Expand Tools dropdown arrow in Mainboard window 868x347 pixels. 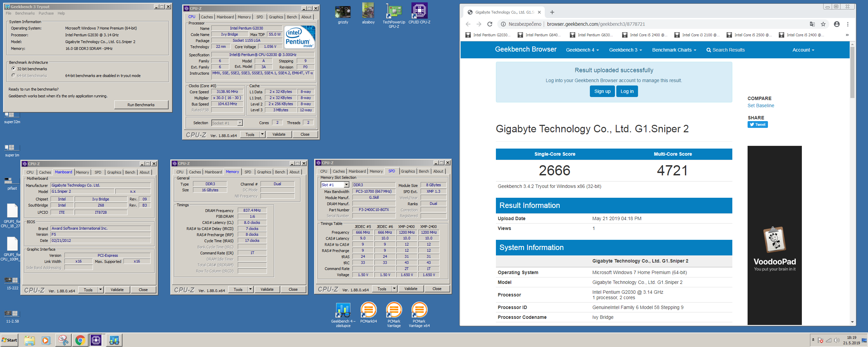pyautogui.click(x=100, y=290)
